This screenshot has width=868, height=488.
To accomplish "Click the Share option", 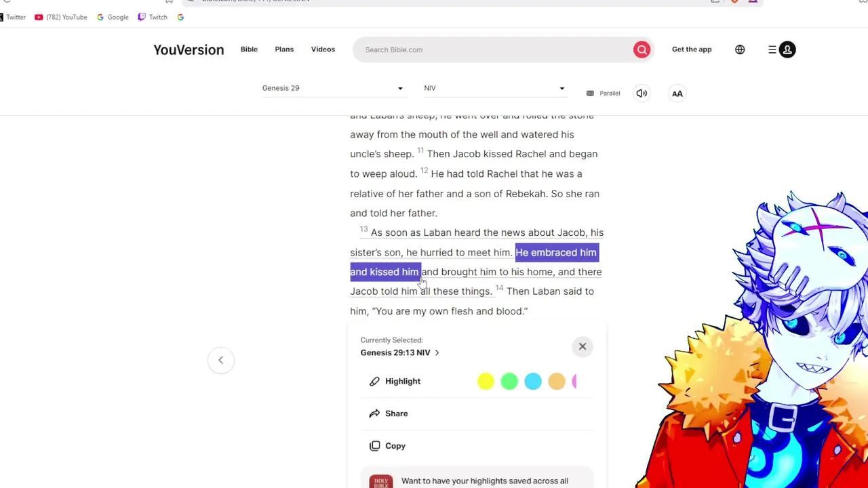I will pyautogui.click(x=397, y=413).
